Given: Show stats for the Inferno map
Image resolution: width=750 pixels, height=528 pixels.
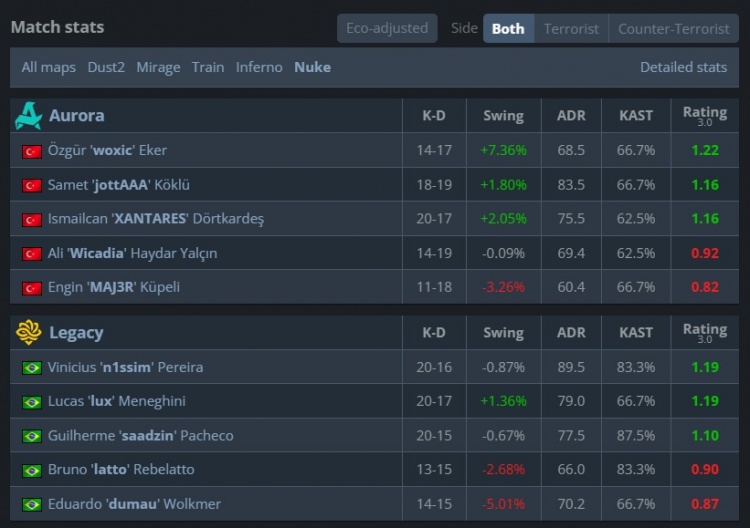Looking at the screenshot, I should point(259,67).
